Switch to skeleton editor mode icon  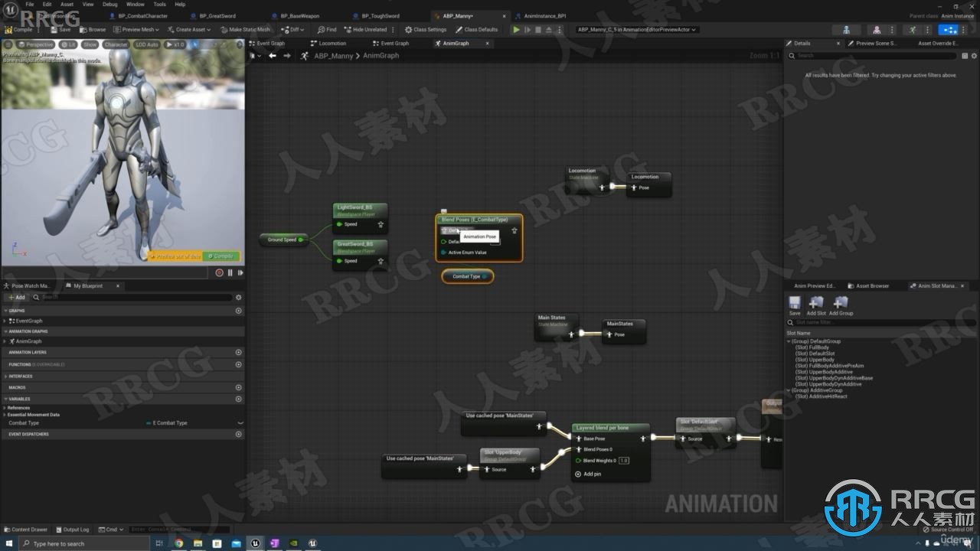[x=846, y=29]
